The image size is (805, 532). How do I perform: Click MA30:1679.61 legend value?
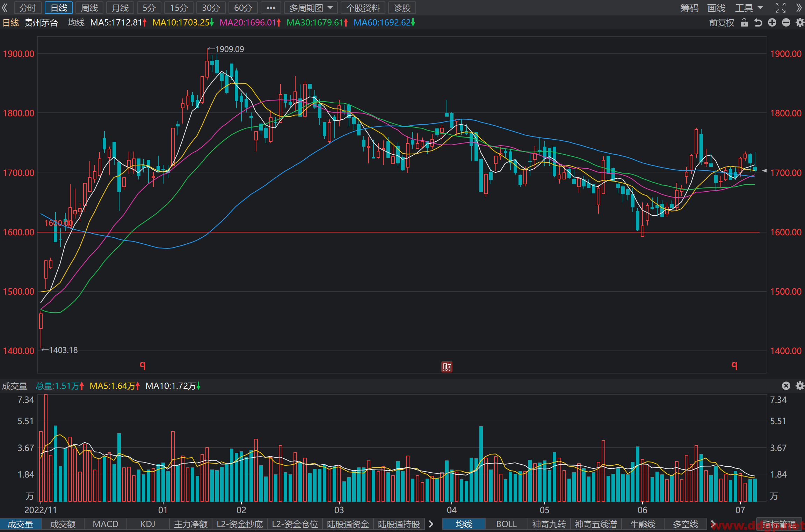click(317, 23)
